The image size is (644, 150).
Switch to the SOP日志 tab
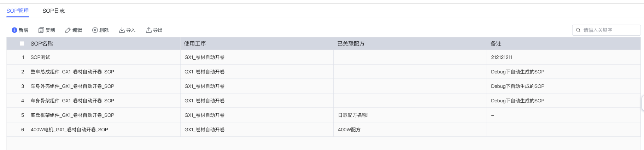click(54, 11)
